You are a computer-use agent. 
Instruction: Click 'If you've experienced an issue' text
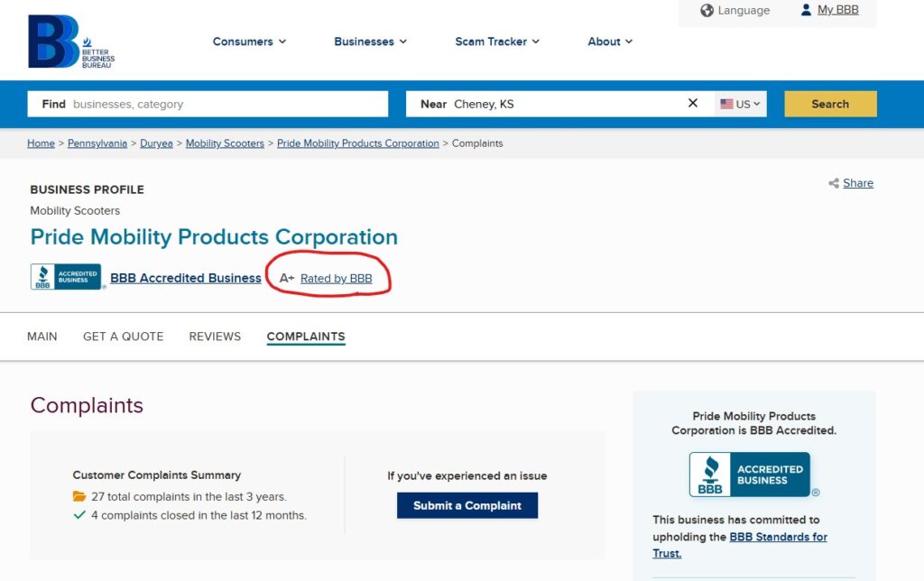click(x=467, y=475)
